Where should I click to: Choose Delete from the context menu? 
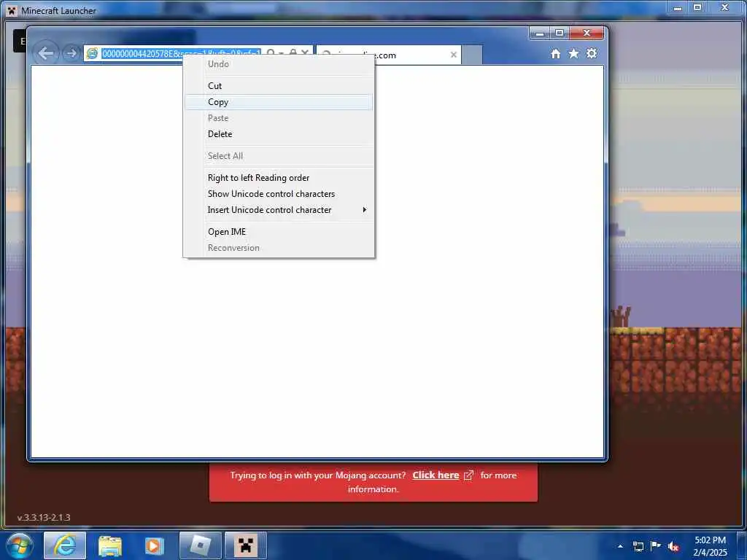pyautogui.click(x=279, y=134)
